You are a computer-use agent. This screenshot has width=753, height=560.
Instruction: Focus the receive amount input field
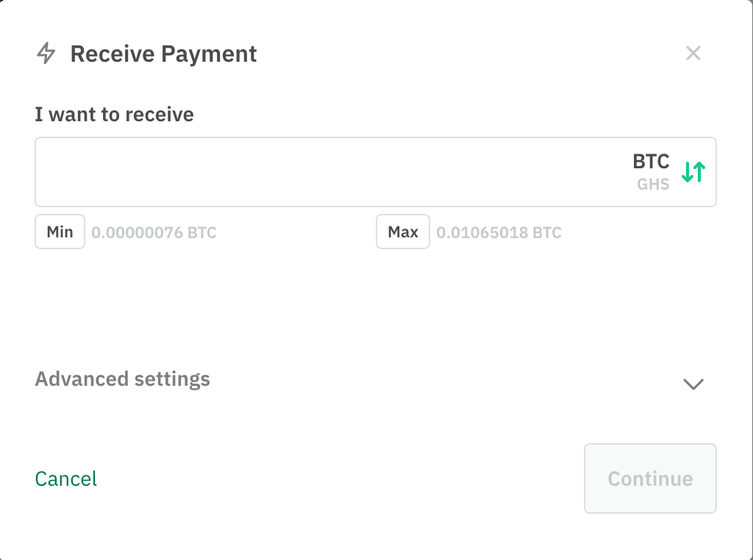332,172
